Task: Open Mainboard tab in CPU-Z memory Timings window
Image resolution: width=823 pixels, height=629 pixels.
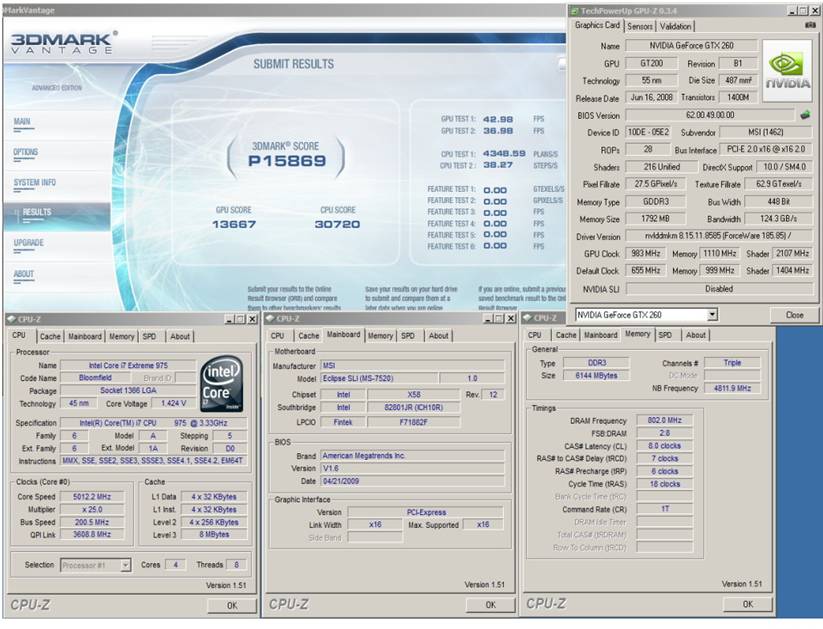Action: pyautogui.click(x=600, y=336)
